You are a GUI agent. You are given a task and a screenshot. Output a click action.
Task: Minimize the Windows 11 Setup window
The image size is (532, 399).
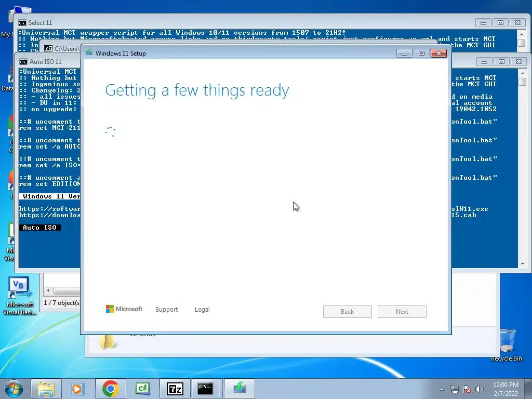[404, 54]
